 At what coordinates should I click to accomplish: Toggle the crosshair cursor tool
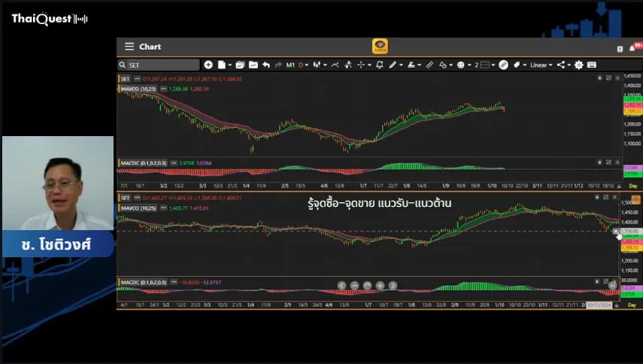click(360, 65)
